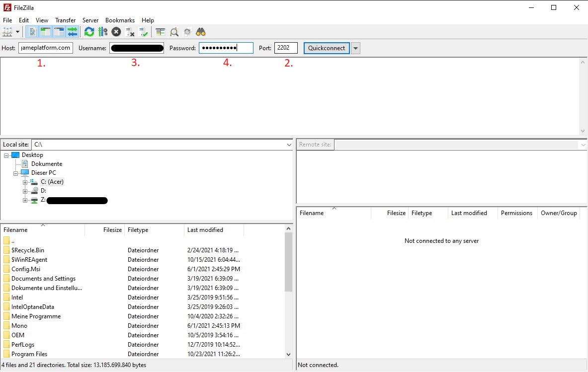This screenshot has width=588, height=372.
Task: Select the D: drive in tree
Action: [44, 191]
